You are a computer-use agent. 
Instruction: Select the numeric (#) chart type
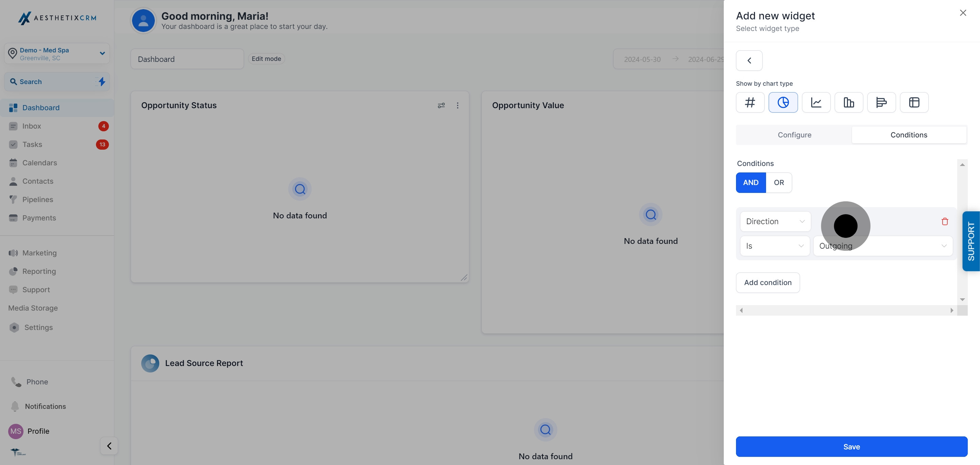[750, 102]
